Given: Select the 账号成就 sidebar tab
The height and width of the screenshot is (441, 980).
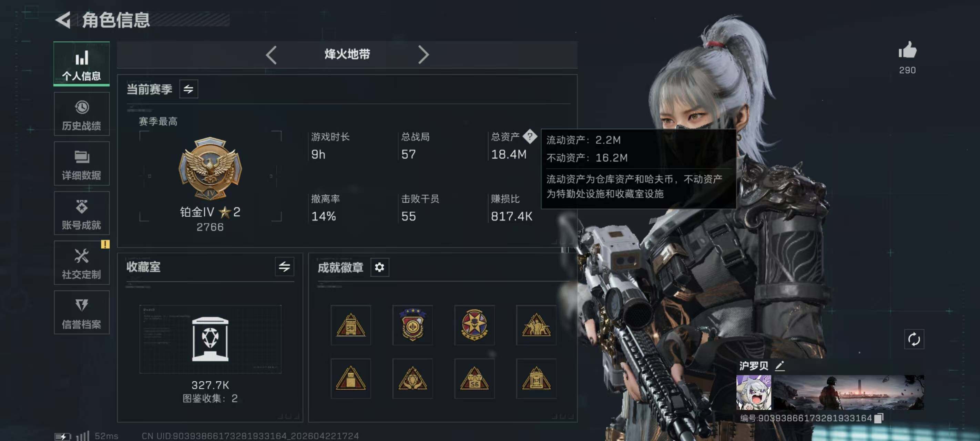Looking at the screenshot, I should pyautogui.click(x=82, y=213).
